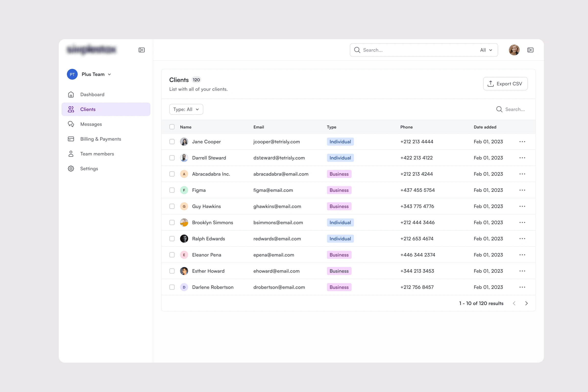Collapse the left sidebar panel icon

pos(142,50)
